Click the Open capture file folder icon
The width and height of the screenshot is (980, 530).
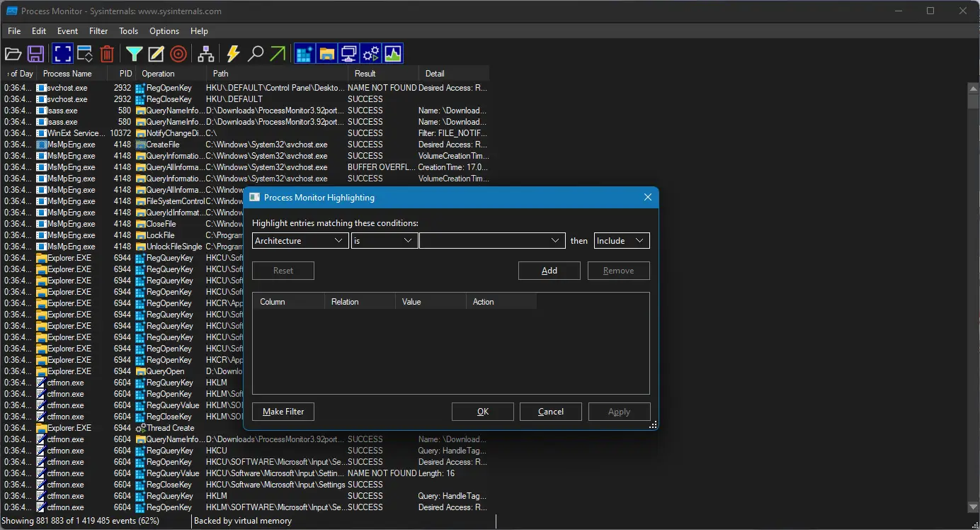point(13,54)
